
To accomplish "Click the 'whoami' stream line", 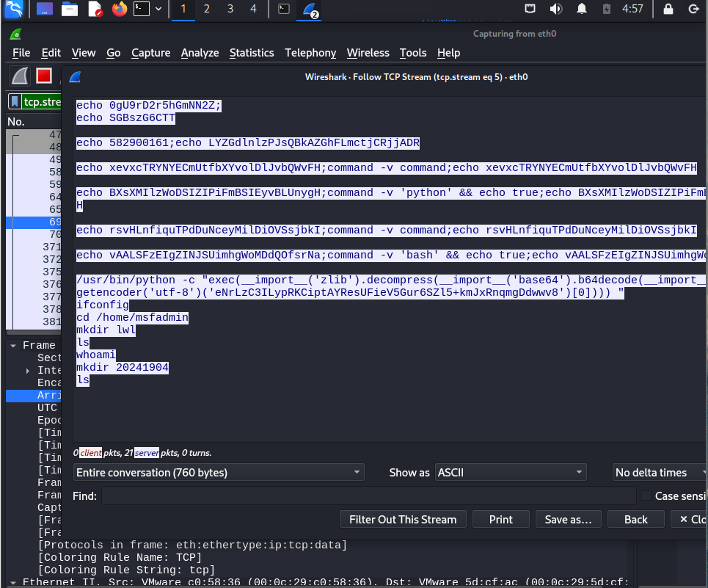I will pos(95,355).
